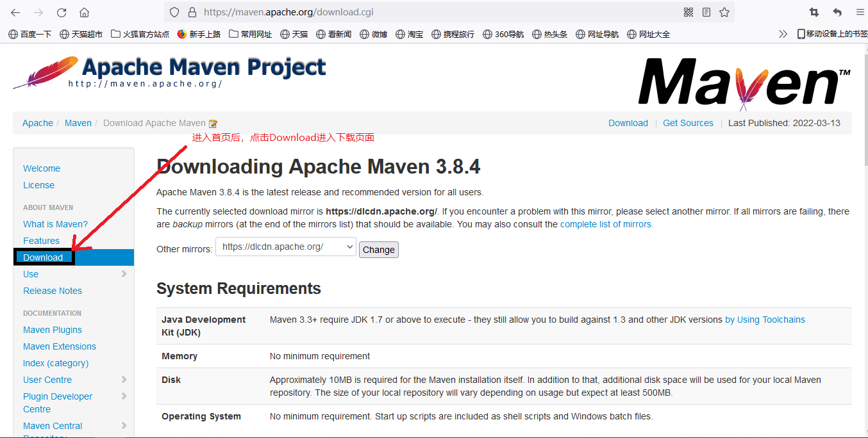868x438 pixels.
Task: Click the padlock site security icon
Action: tap(192, 12)
